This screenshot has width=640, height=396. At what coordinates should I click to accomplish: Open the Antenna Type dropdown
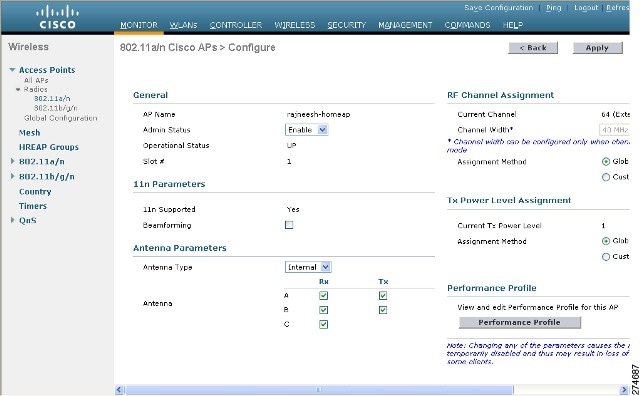pyautogui.click(x=308, y=267)
